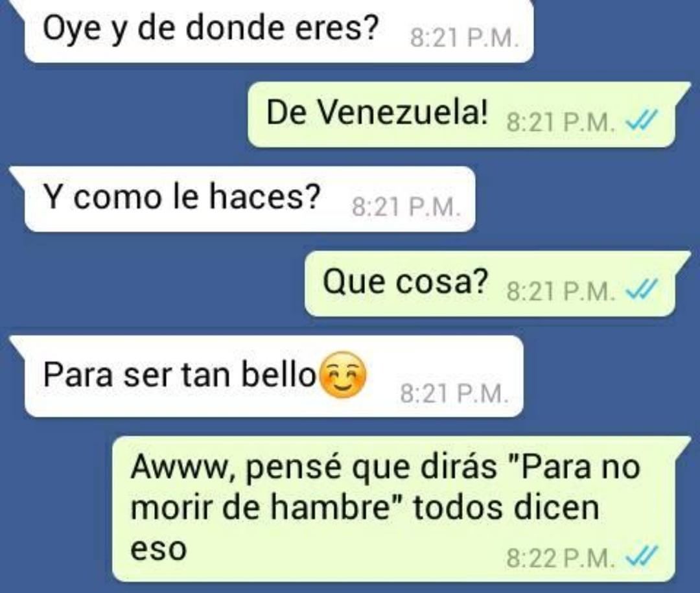The width and height of the screenshot is (700, 593).
Task: Tap read receipt ticks on 'Que cosa?' message
Action: tap(642, 289)
